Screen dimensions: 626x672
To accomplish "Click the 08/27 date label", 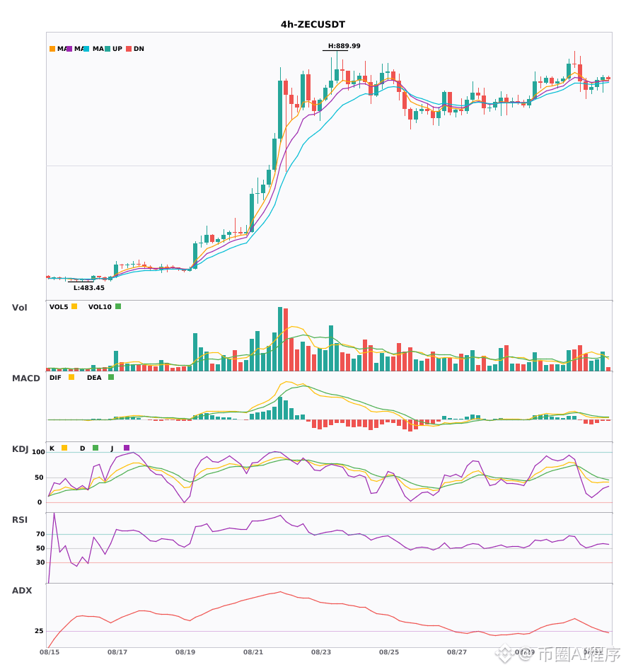I will [457, 652].
